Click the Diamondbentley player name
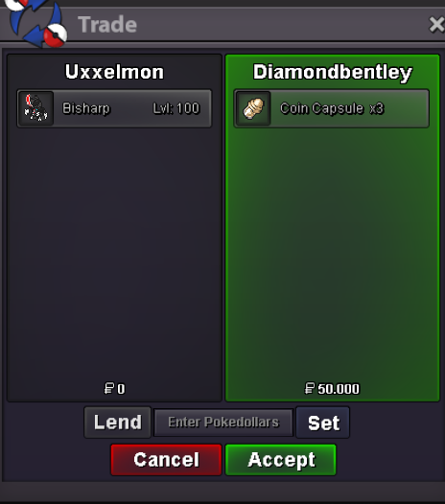 click(x=333, y=72)
